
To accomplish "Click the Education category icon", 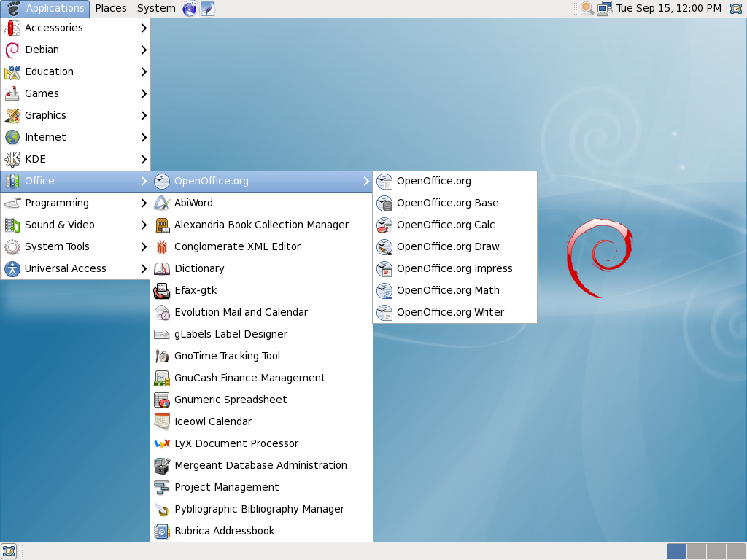I will (x=12, y=72).
